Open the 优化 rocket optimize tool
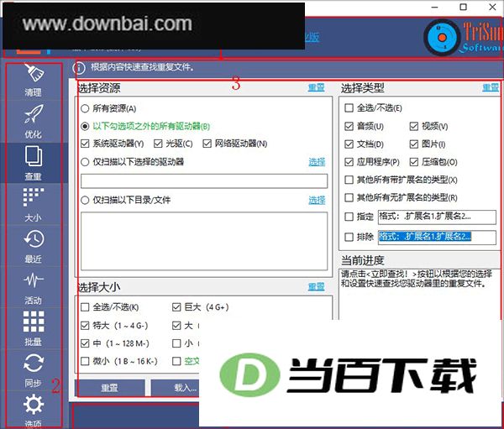Image resolution: width=504 pixels, height=429 pixels. tap(34, 121)
